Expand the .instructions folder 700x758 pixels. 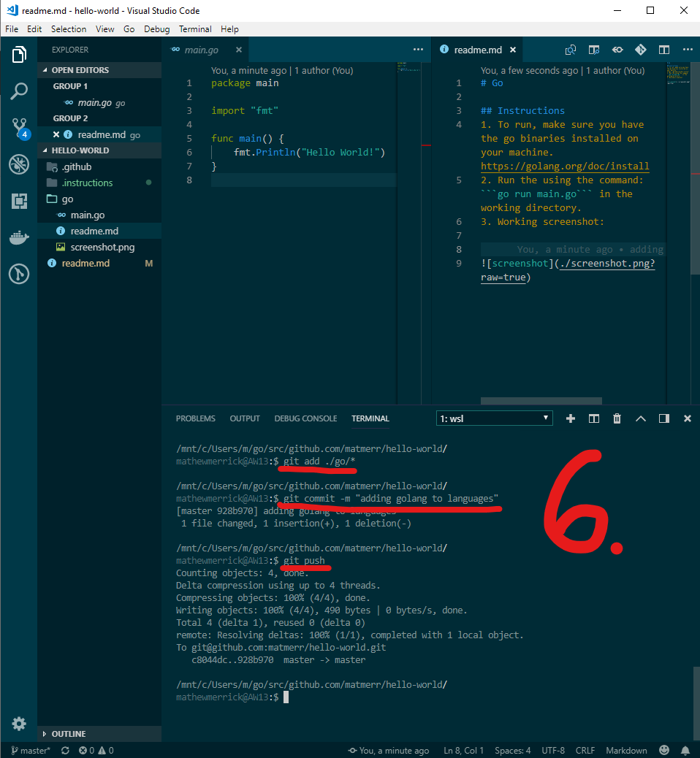99,183
